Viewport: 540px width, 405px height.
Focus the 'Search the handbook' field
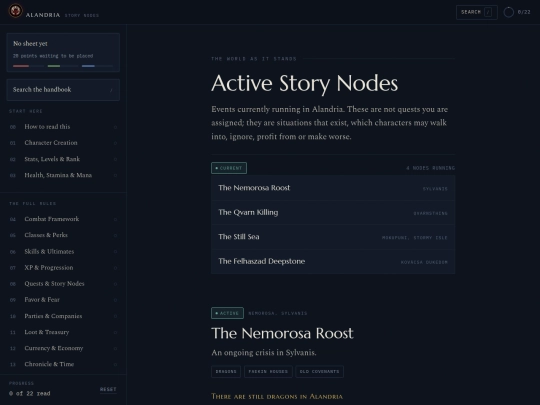pos(63,90)
